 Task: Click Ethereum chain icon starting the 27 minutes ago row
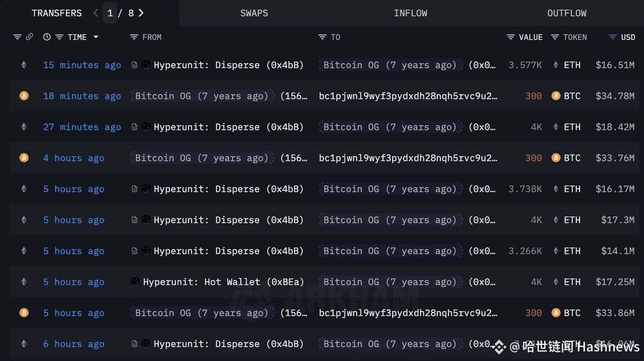point(24,127)
